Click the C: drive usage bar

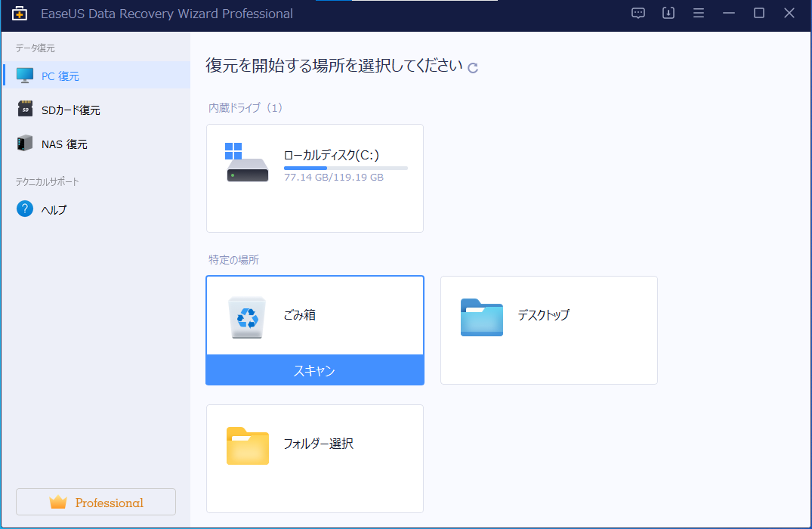[x=346, y=168]
